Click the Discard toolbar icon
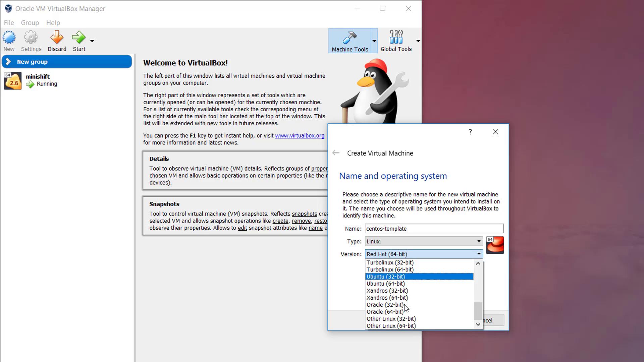Image resolution: width=644 pixels, height=362 pixels. [57, 38]
